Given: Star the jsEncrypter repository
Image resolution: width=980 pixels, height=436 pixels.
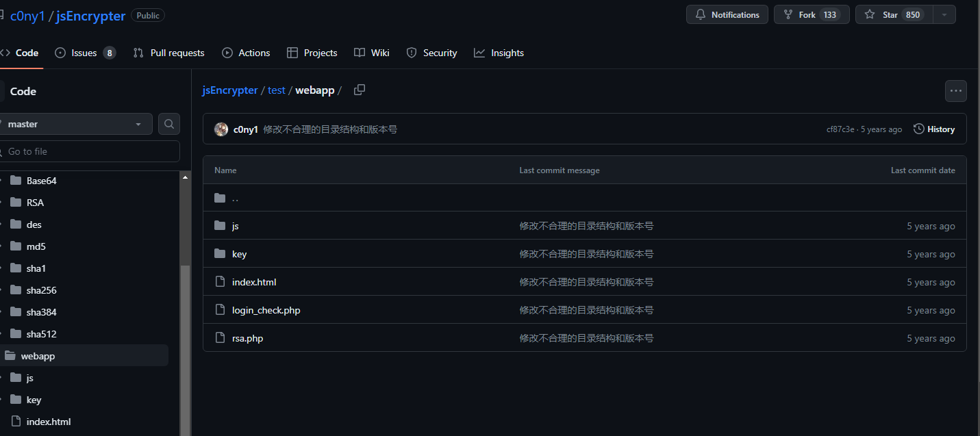Looking at the screenshot, I should (x=894, y=14).
